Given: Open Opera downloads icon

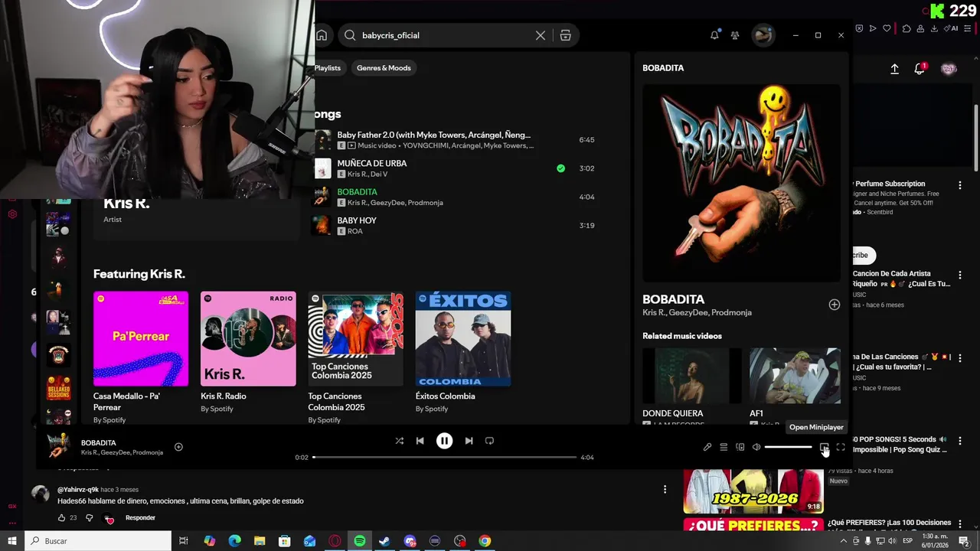Looking at the screenshot, I should point(934,28).
